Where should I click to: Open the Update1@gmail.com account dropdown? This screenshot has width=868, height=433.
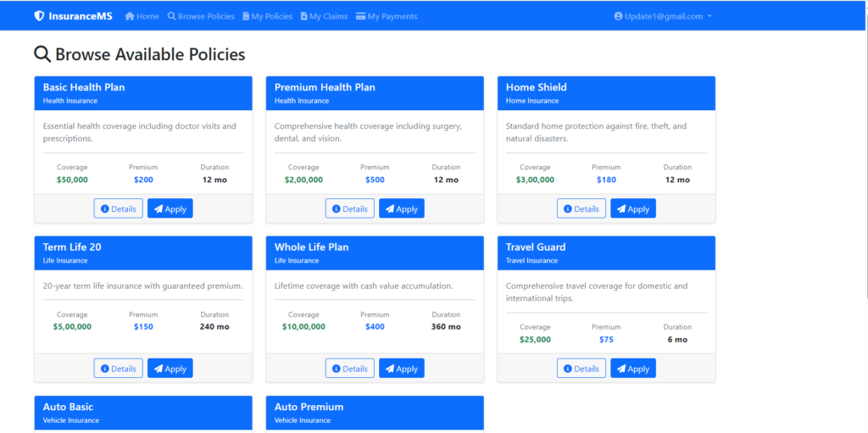(663, 16)
